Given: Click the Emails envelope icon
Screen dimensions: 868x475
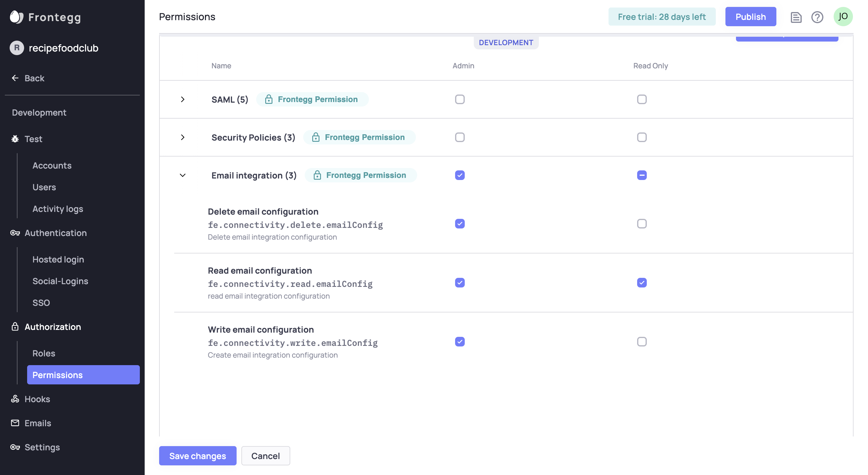Looking at the screenshot, I should (15, 423).
